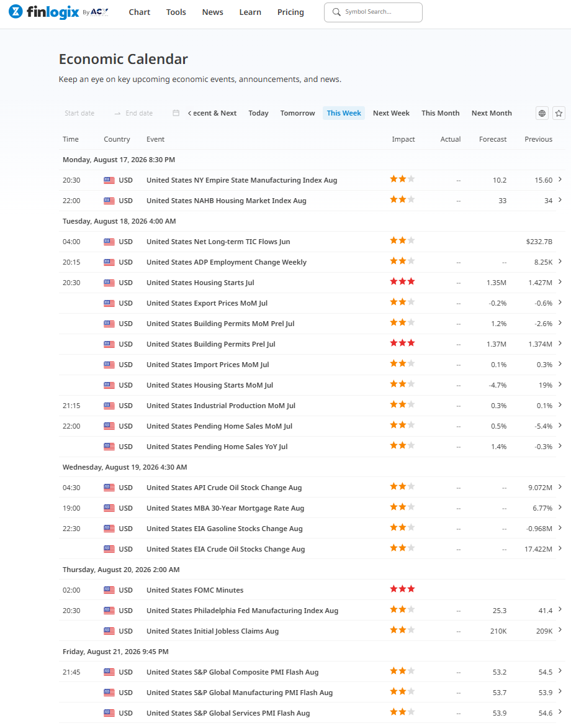Open the Tools menu

176,12
